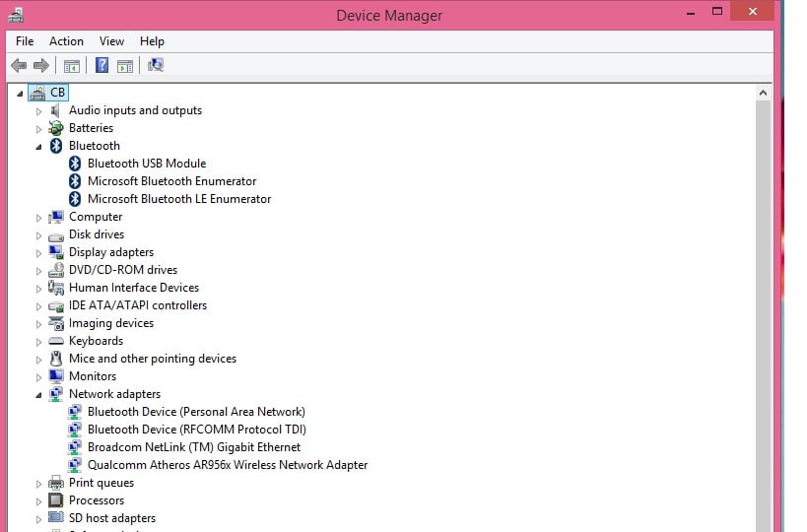Click the Keyboards category icon

point(55,341)
